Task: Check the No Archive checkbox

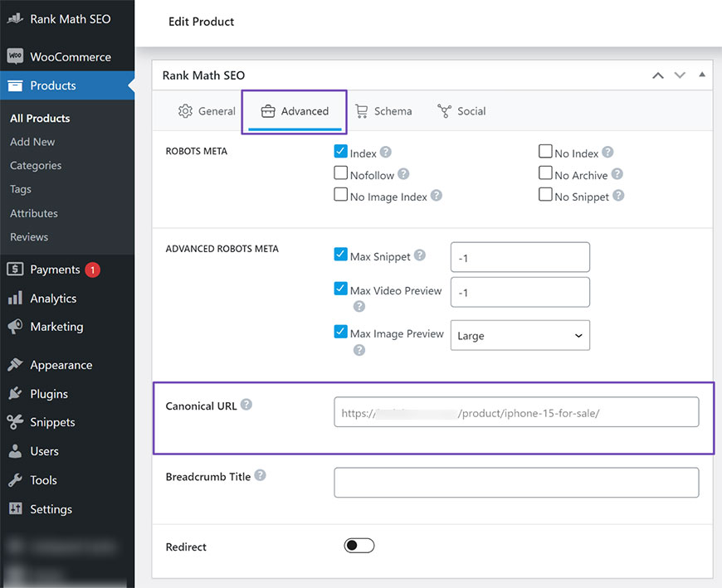Action: point(545,173)
